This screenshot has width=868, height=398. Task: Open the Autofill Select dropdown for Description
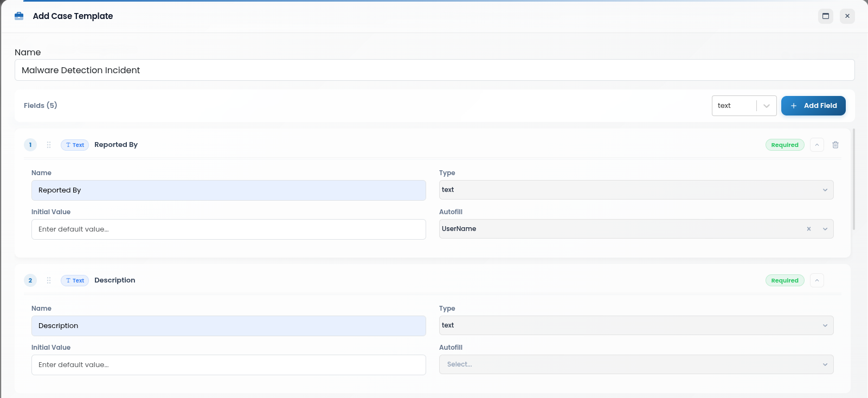coord(636,364)
